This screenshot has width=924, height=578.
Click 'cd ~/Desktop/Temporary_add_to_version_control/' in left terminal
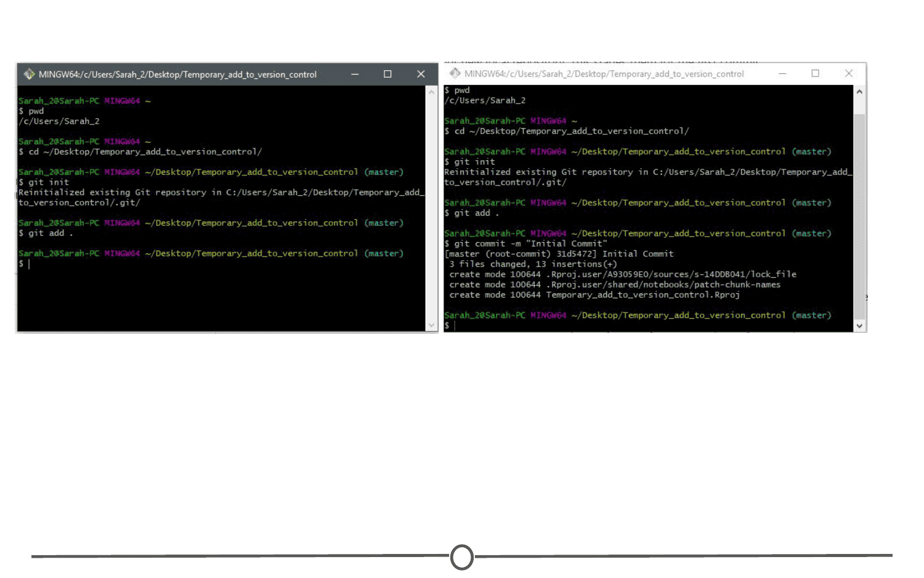(145, 152)
